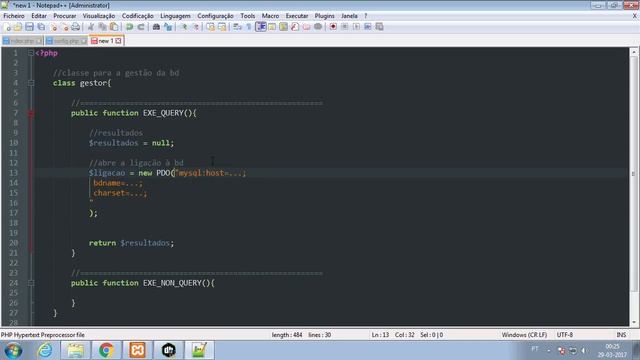Click the Zoom In toolbar icon

click(184, 27)
